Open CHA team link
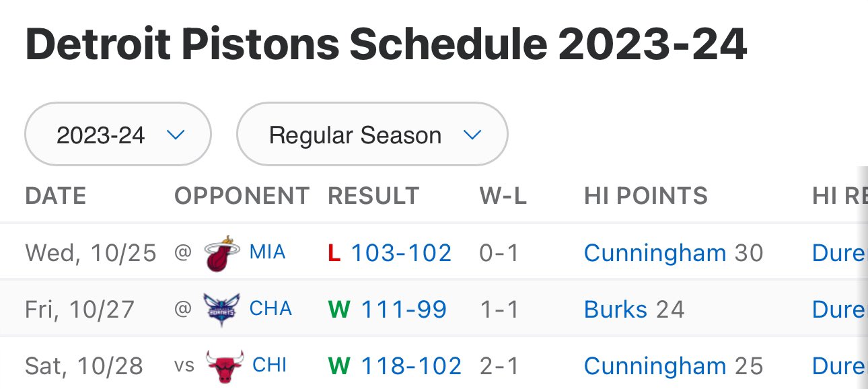Screen dimensions: 868x389 pos(270,309)
